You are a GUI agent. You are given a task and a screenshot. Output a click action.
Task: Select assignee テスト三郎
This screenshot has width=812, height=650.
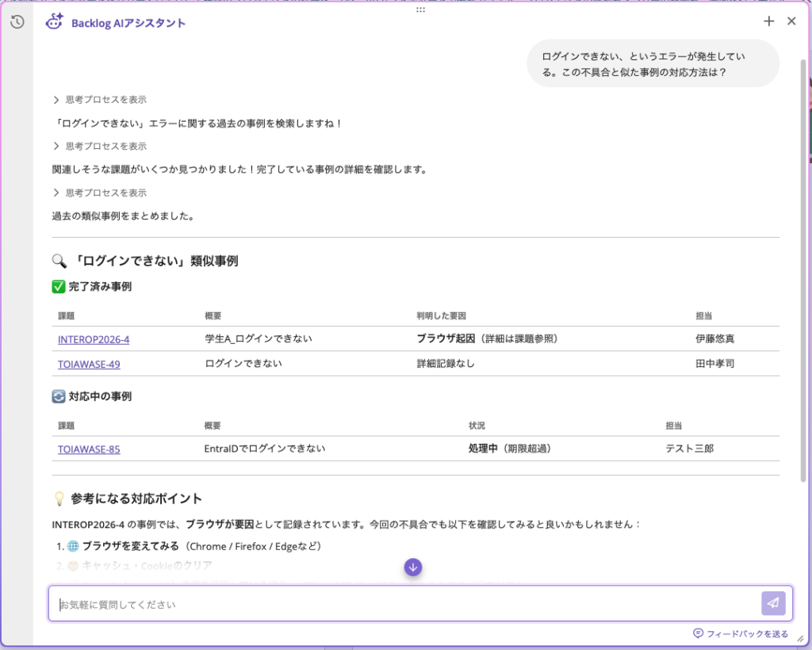point(689,448)
